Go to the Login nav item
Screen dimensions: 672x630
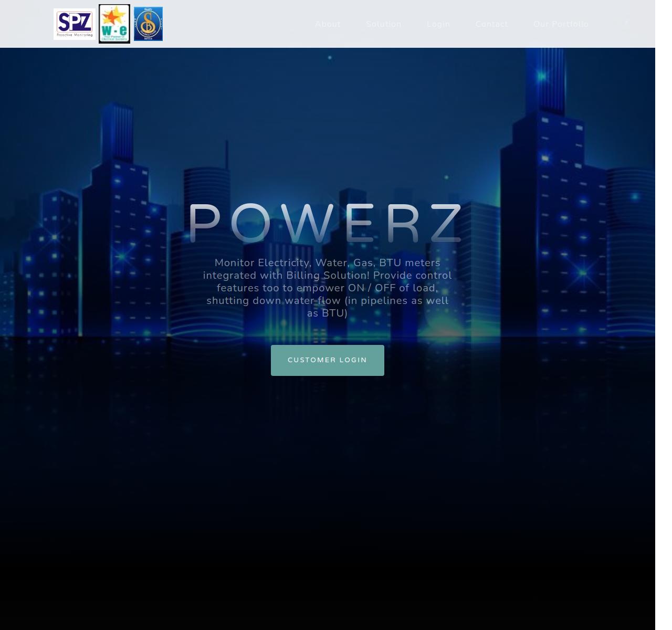point(438,24)
